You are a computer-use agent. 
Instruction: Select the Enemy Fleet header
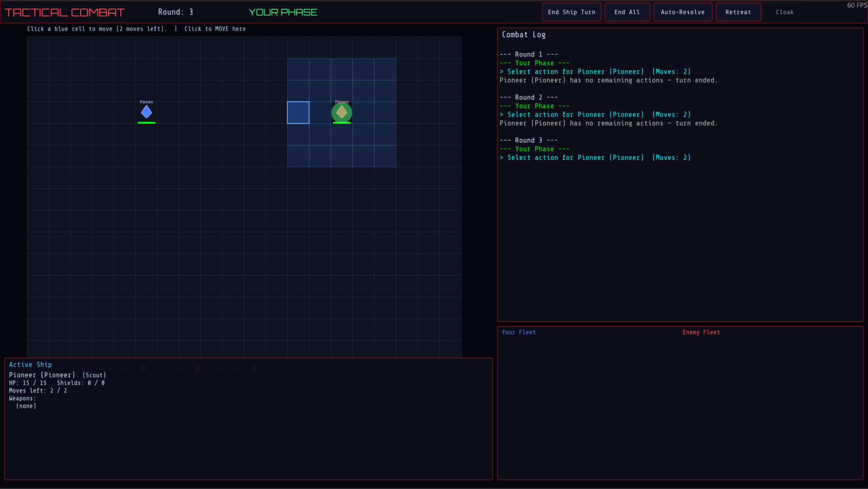[x=701, y=332]
